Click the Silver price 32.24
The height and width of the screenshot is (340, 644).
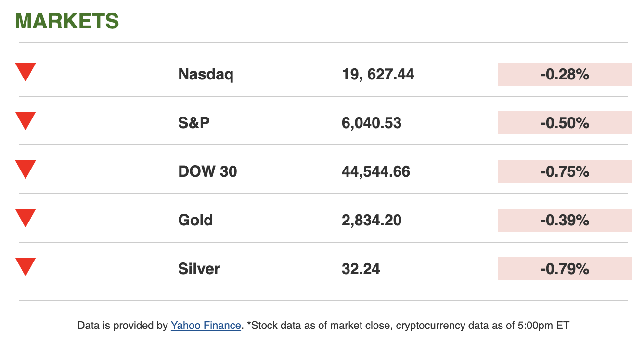click(x=361, y=269)
